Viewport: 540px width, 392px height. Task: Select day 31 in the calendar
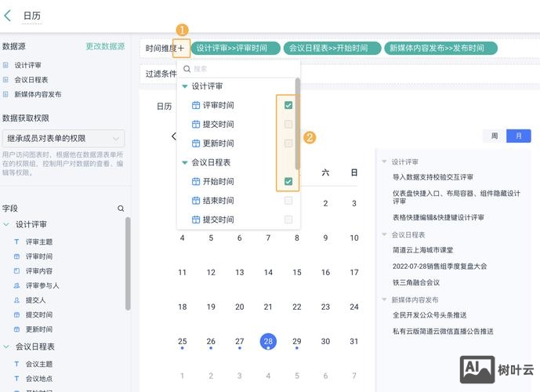click(x=354, y=341)
